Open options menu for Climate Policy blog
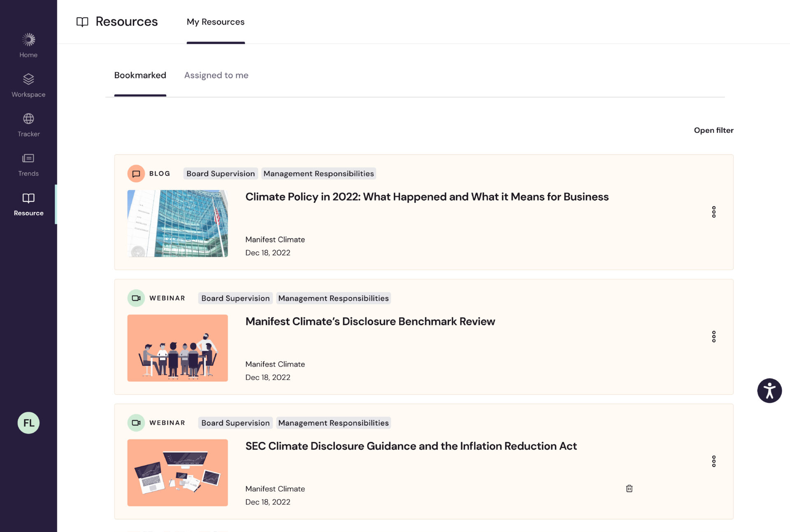This screenshot has height=532, width=790. (713, 212)
